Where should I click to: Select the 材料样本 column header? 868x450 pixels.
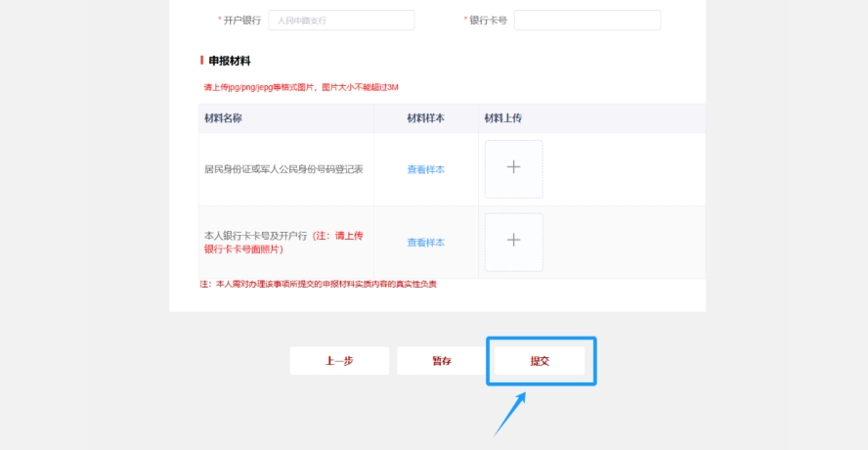click(x=426, y=118)
